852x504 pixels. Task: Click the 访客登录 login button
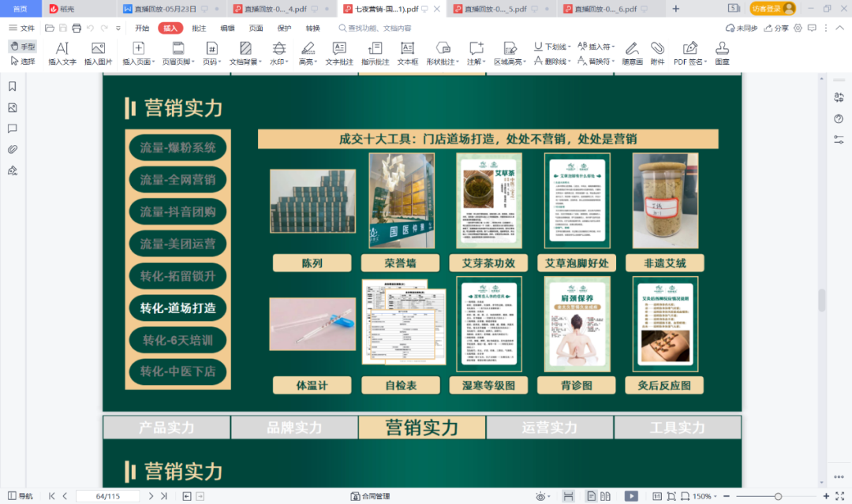point(772,8)
